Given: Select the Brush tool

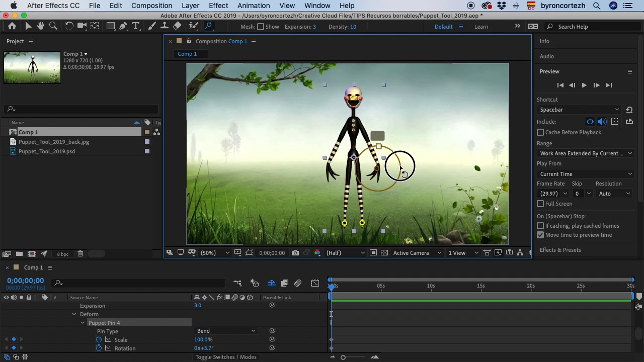Looking at the screenshot, I should 152,26.
